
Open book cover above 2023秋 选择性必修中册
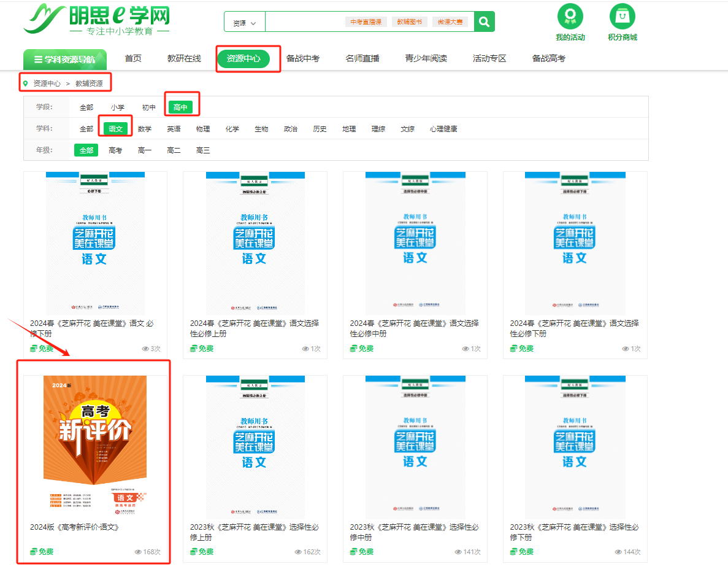415,447
